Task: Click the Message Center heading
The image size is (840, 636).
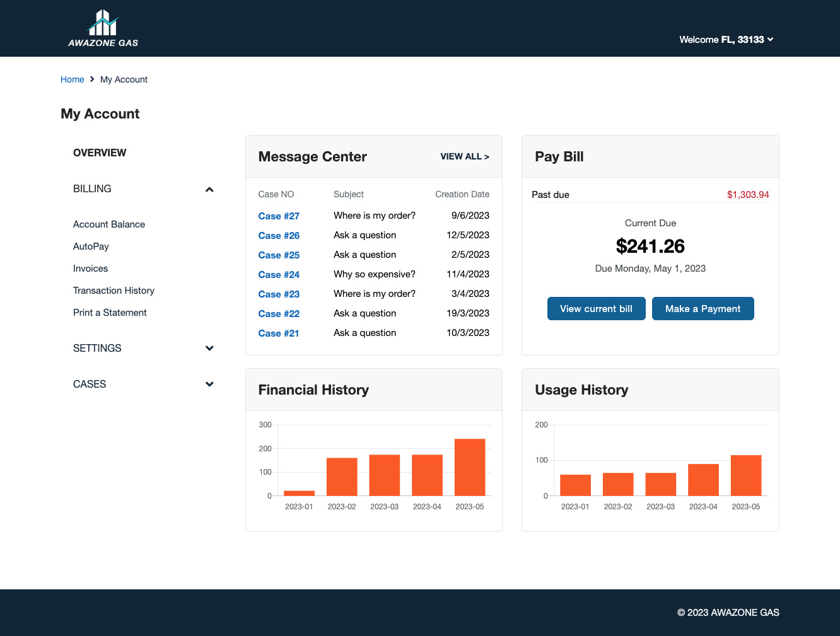Action: coord(313,156)
